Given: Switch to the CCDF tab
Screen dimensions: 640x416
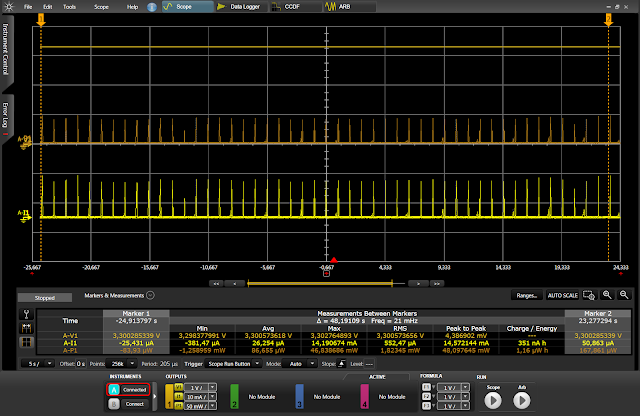Looking at the screenshot, I should (296, 7).
